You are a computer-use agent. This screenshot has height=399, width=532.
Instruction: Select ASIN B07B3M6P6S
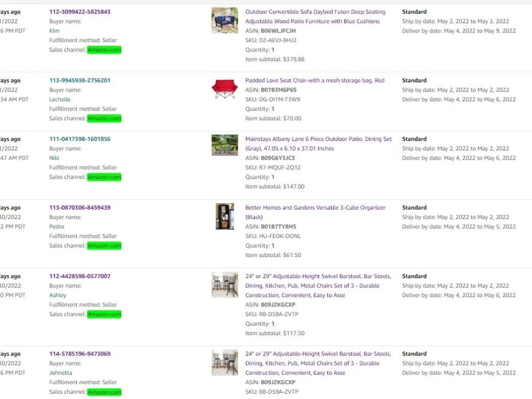coord(279,90)
